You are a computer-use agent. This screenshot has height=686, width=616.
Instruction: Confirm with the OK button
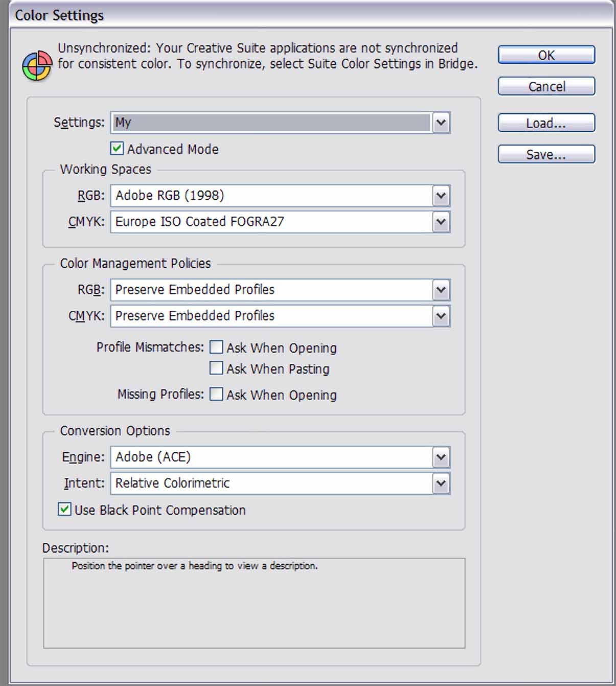[x=546, y=55]
